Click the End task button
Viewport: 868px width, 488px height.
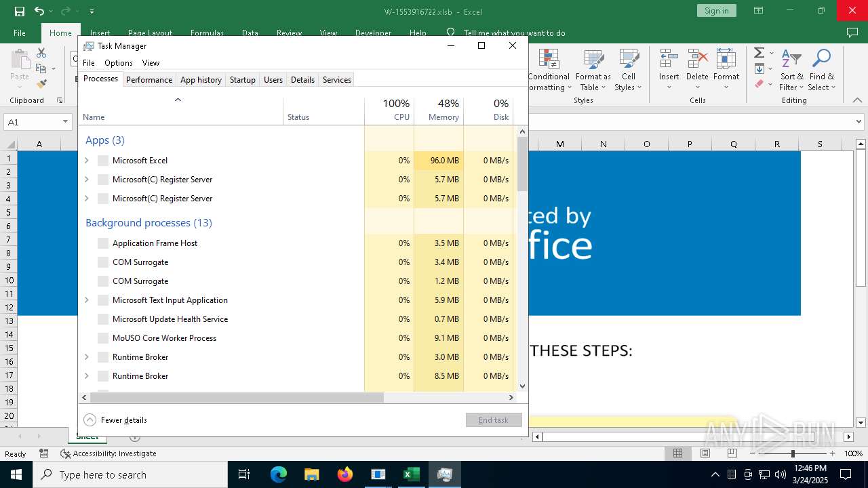[x=494, y=420]
